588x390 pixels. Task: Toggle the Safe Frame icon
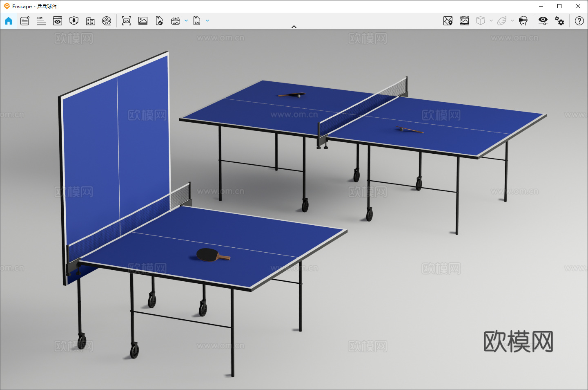[x=464, y=21]
